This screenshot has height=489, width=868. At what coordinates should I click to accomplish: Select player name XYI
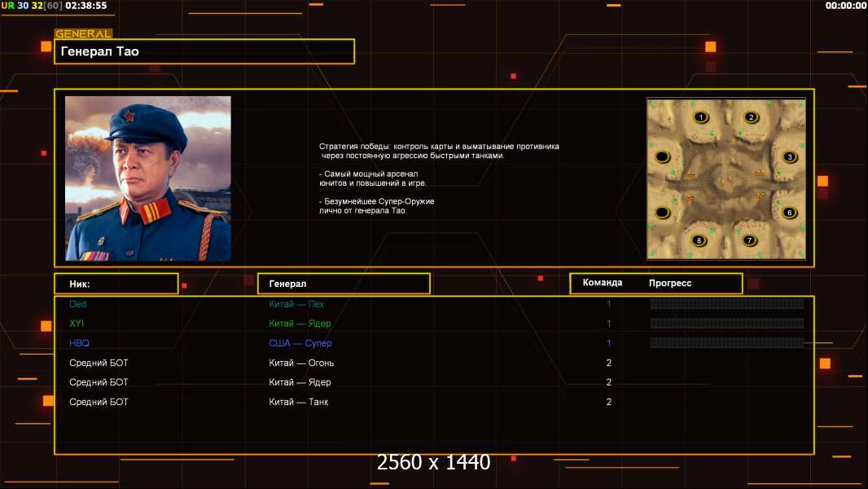click(x=77, y=324)
